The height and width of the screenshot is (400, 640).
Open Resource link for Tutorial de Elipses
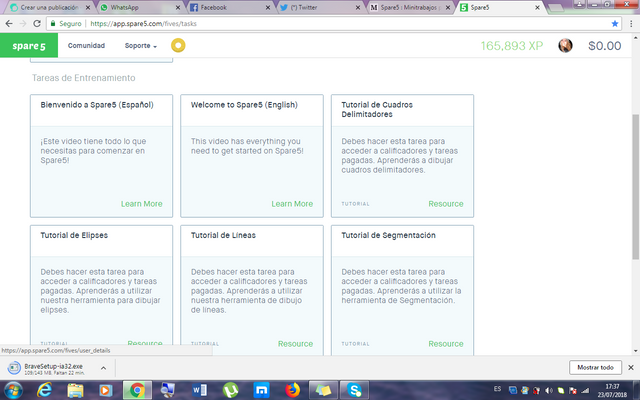[x=144, y=343]
